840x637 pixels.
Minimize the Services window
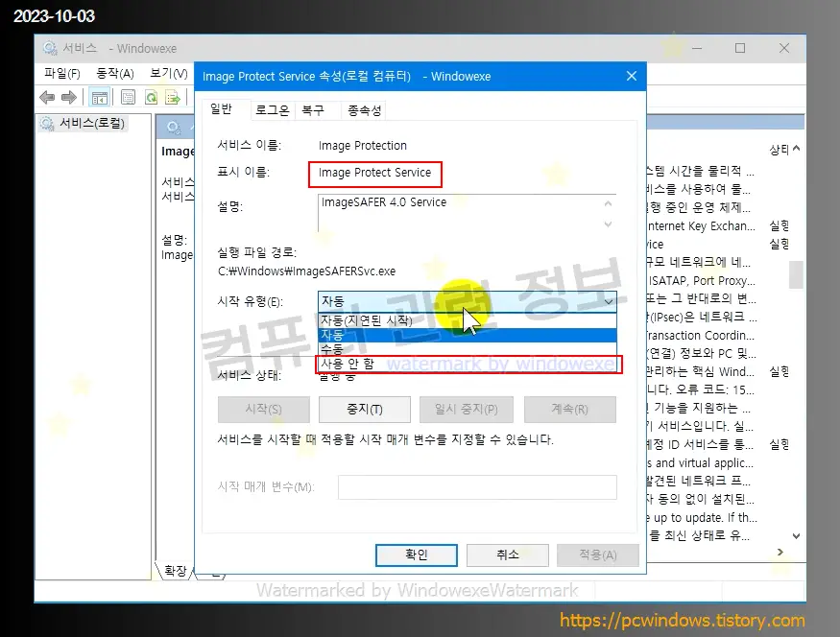[696, 48]
